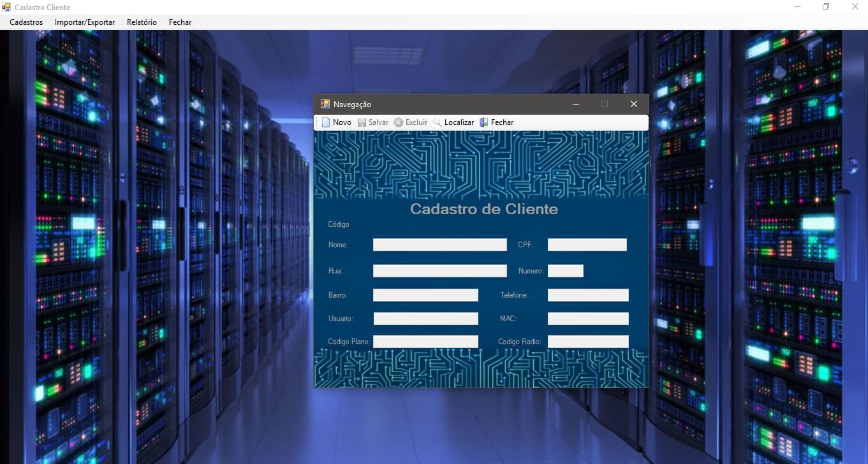Screen dimensions: 868x464
Task: Click into the Bairro field
Action: [x=425, y=294]
